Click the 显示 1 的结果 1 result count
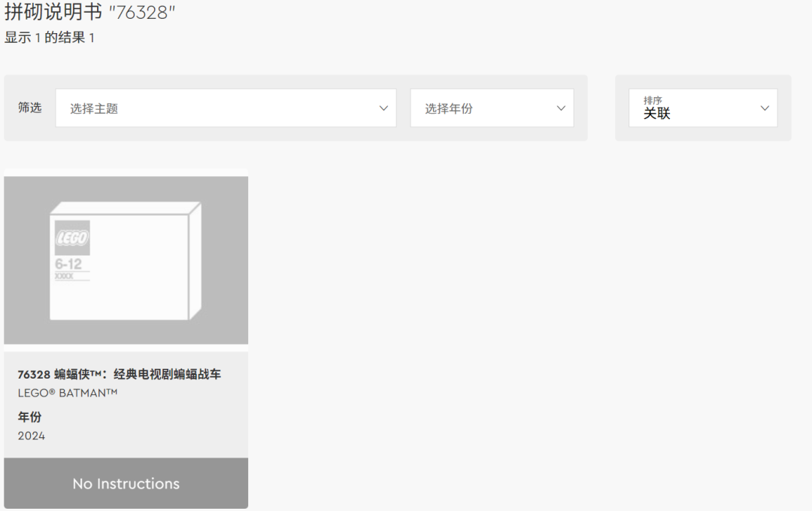Viewport: 812px width, 511px height. pyautogui.click(x=49, y=38)
